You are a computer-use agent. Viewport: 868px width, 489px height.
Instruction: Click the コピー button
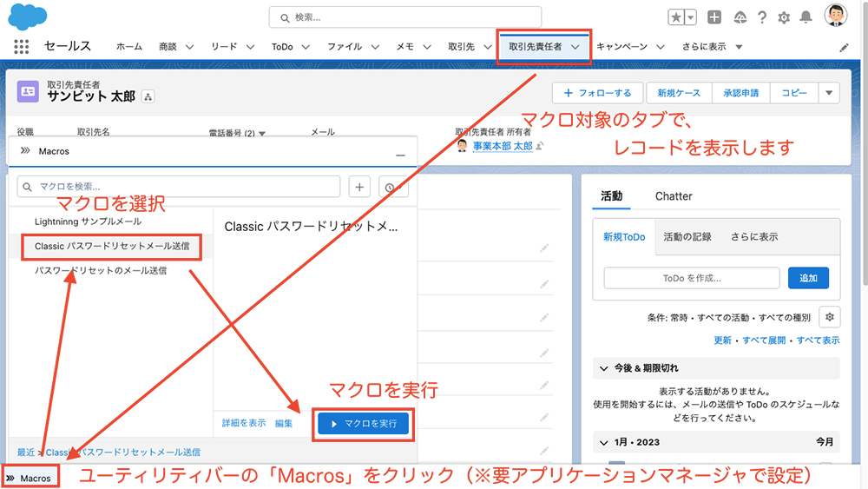point(794,93)
